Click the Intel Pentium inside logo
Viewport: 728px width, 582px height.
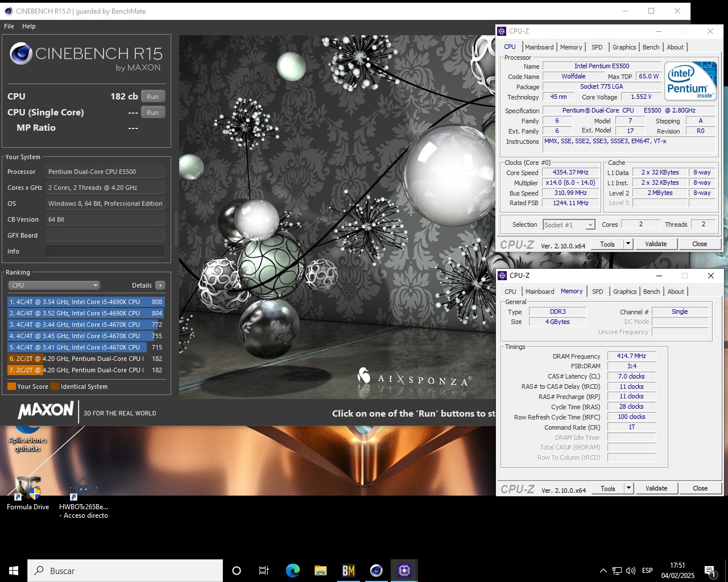(691, 81)
